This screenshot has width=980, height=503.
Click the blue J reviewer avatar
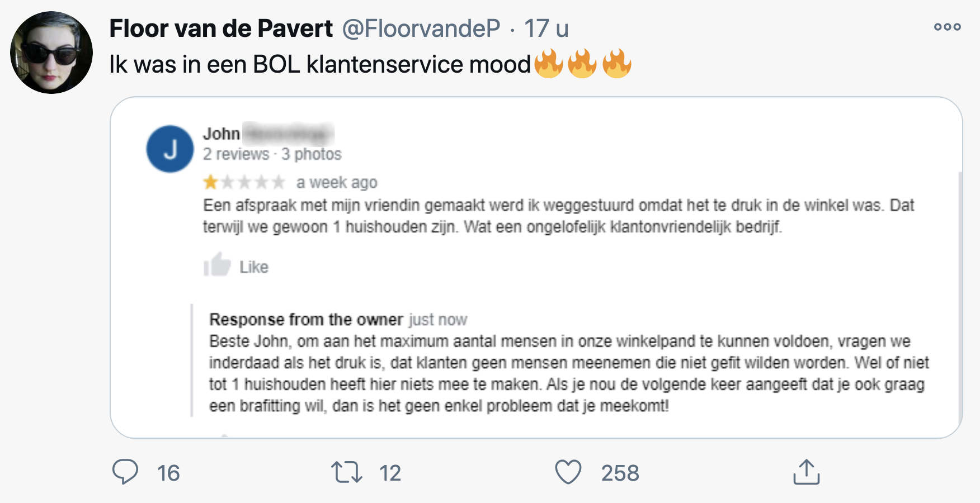pyautogui.click(x=170, y=149)
